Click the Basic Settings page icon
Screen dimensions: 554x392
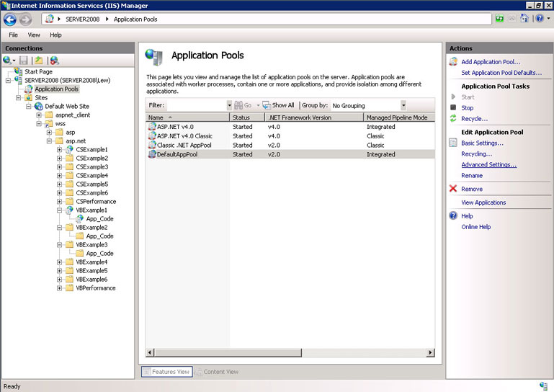pyautogui.click(x=453, y=143)
